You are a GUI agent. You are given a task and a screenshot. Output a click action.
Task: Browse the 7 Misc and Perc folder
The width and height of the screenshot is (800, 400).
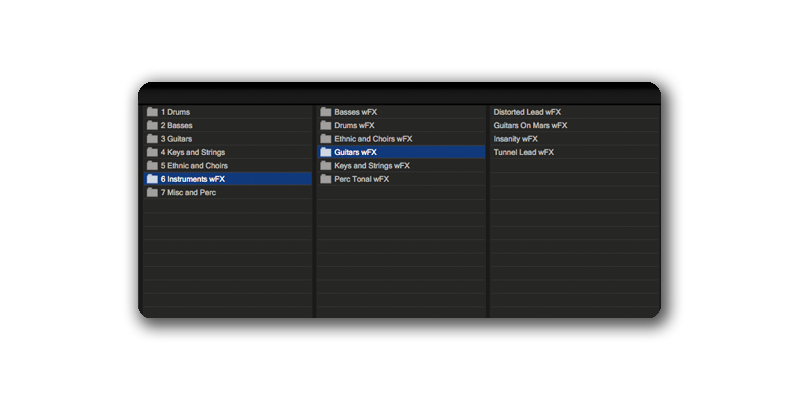[188, 192]
